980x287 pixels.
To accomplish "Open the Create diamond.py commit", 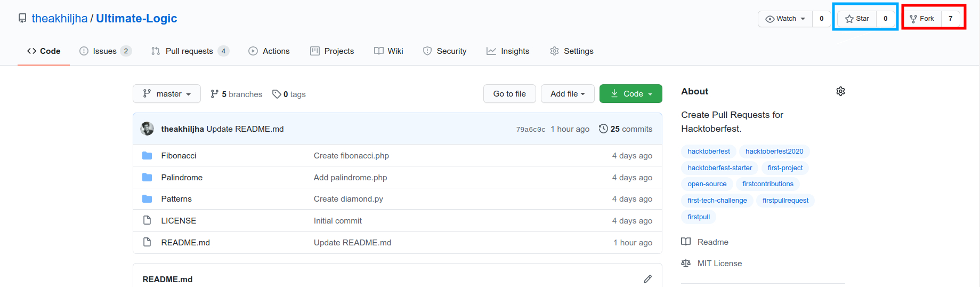I will (349, 199).
